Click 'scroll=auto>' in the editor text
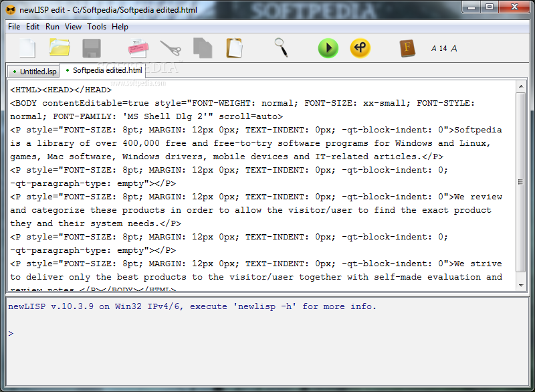The width and height of the screenshot is (535, 392). 251,116
